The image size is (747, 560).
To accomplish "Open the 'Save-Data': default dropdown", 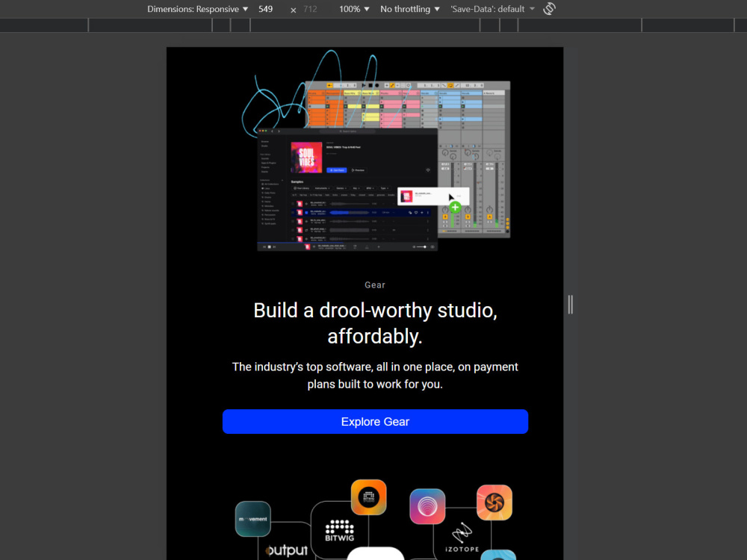I will 492,9.
